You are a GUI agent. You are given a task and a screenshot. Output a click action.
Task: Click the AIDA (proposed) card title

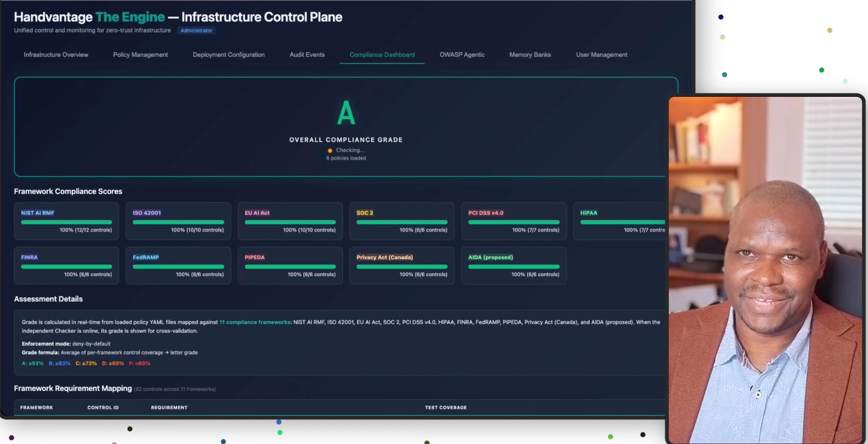[x=491, y=257]
